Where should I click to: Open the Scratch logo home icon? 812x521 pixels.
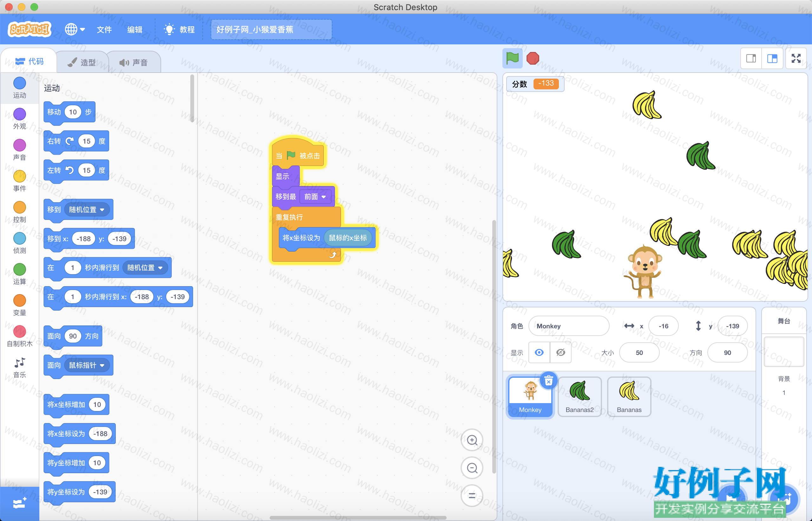click(29, 29)
